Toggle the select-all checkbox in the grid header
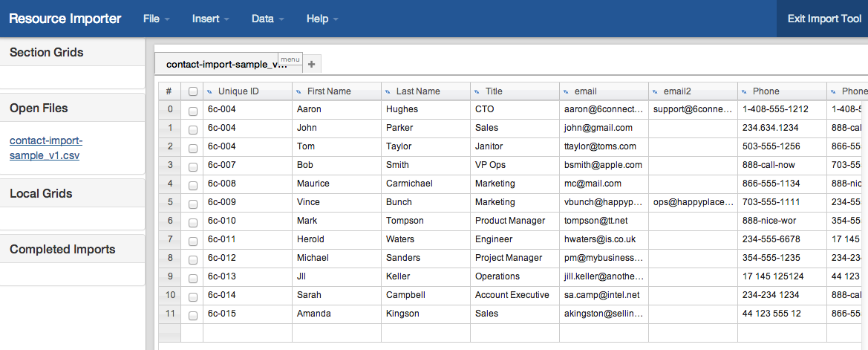868x350 pixels. tap(193, 91)
